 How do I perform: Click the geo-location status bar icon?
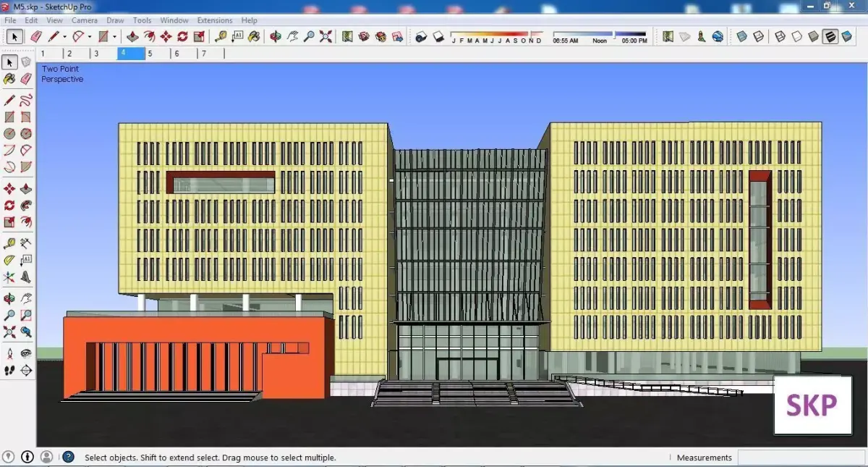click(9, 457)
